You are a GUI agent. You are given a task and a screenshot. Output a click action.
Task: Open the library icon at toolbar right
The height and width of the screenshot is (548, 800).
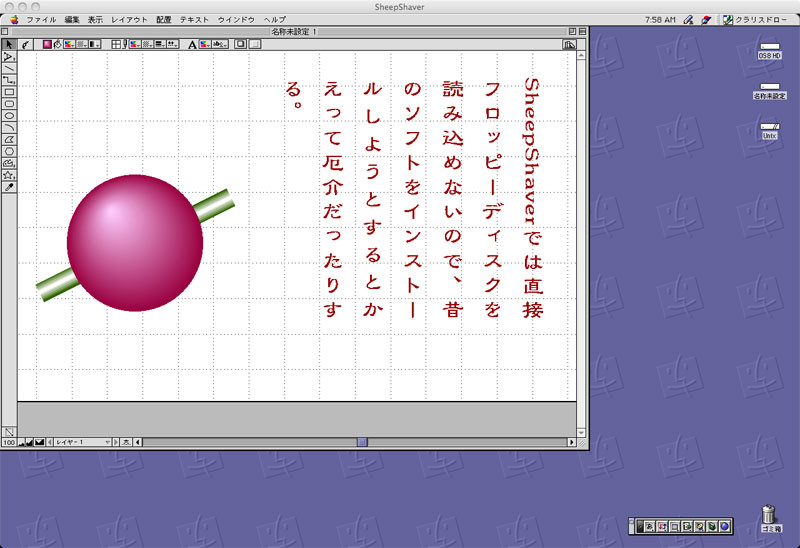click(569, 44)
